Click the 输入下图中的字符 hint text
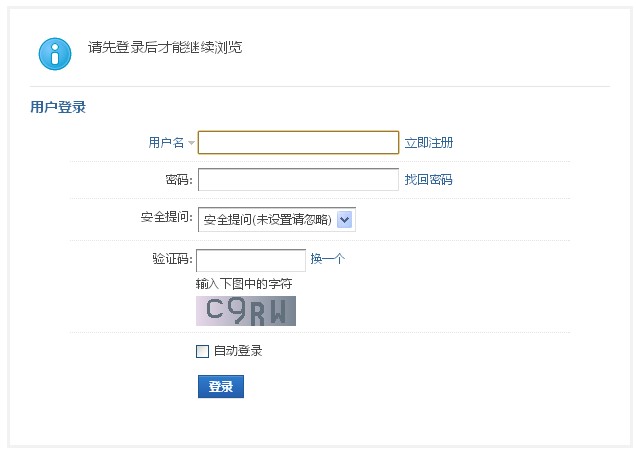Viewport: 636px width, 450px height. pyautogui.click(x=244, y=284)
